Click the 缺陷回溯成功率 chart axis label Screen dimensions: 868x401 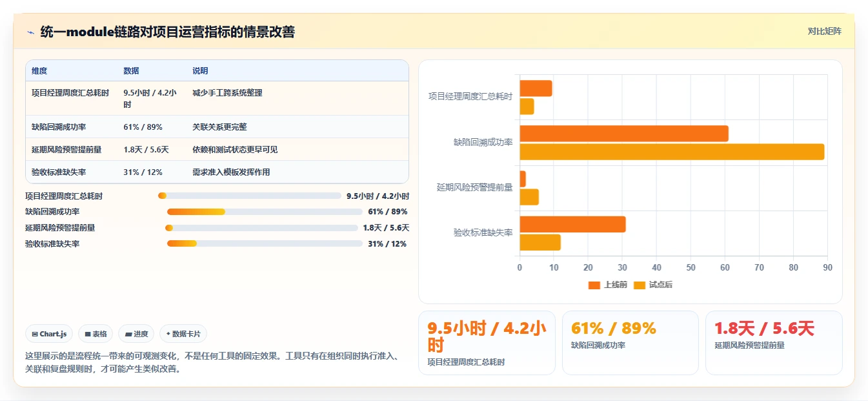pos(483,142)
